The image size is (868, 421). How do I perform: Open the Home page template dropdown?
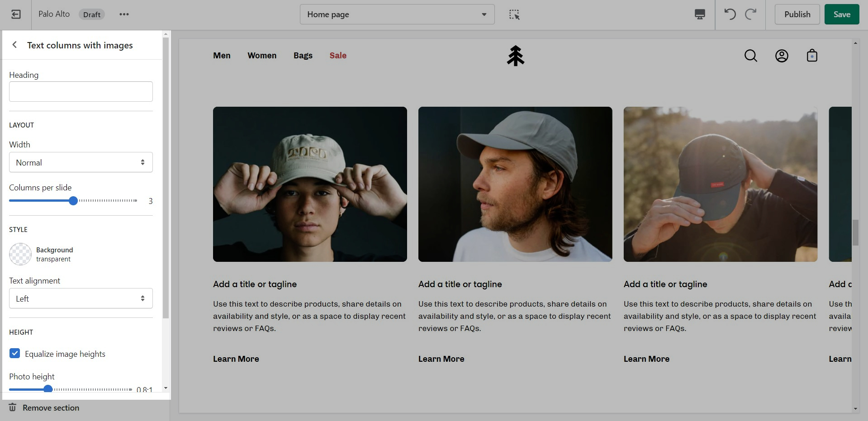point(397,14)
